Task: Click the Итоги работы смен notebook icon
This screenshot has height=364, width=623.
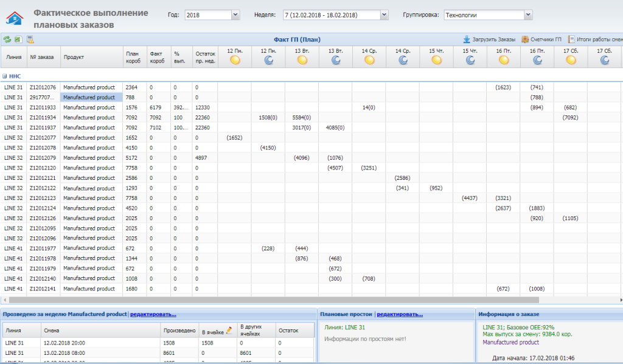Action: [572, 39]
